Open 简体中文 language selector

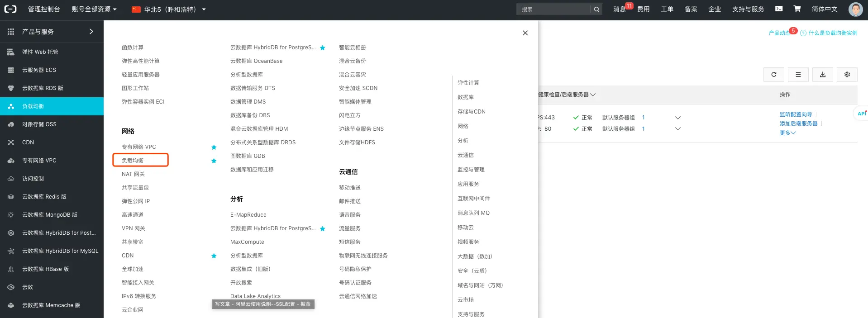pos(825,9)
